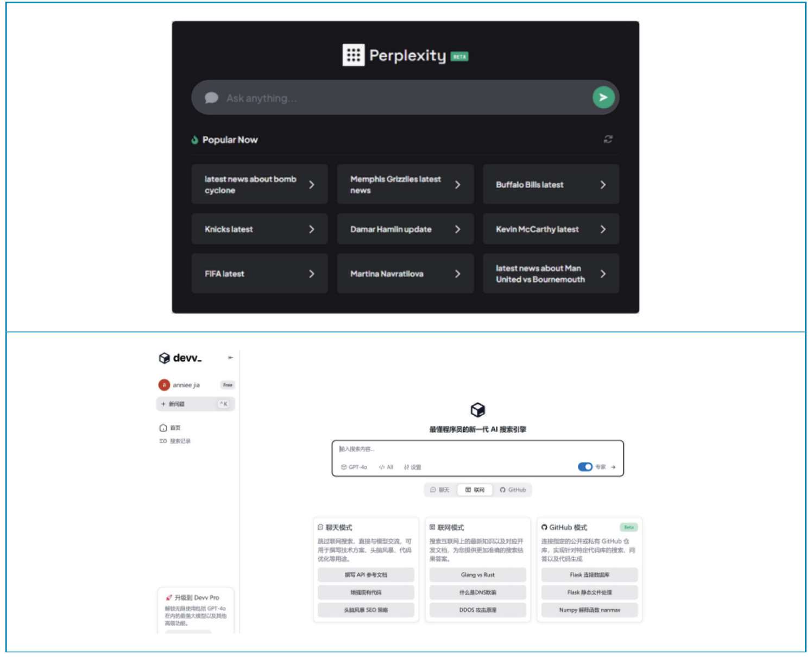Go to 首页 in devv sidebar
The image size is (812, 657).
tap(170, 428)
